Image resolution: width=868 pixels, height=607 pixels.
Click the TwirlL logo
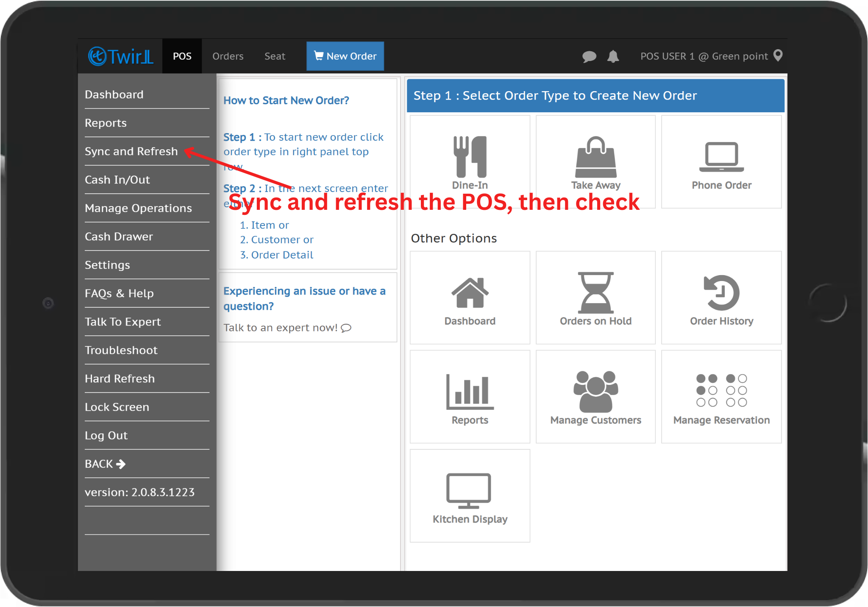120,56
